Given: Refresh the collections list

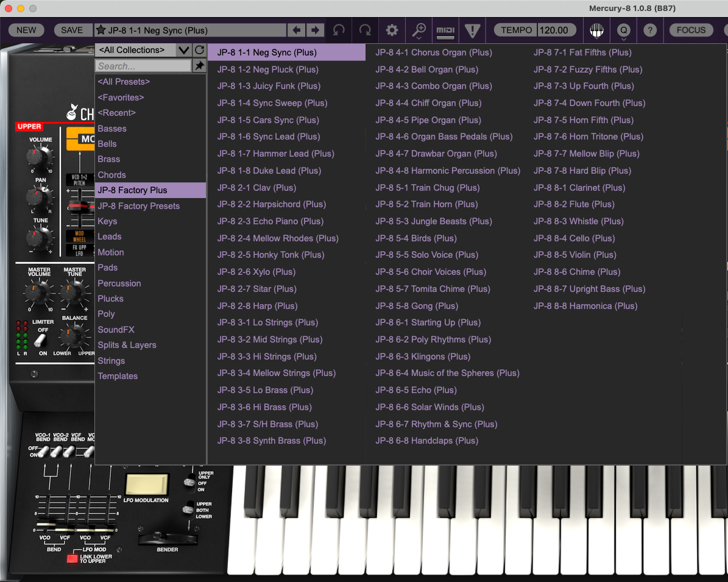Looking at the screenshot, I should coord(199,50).
